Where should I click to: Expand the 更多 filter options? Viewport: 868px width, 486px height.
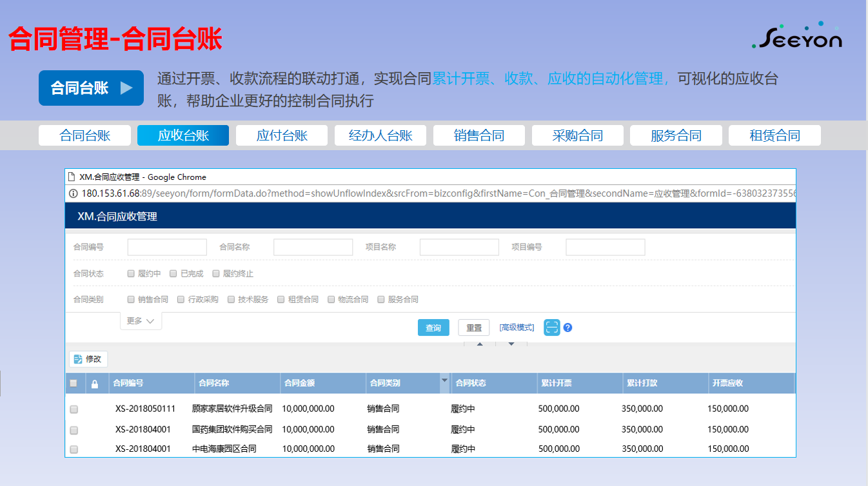(141, 321)
